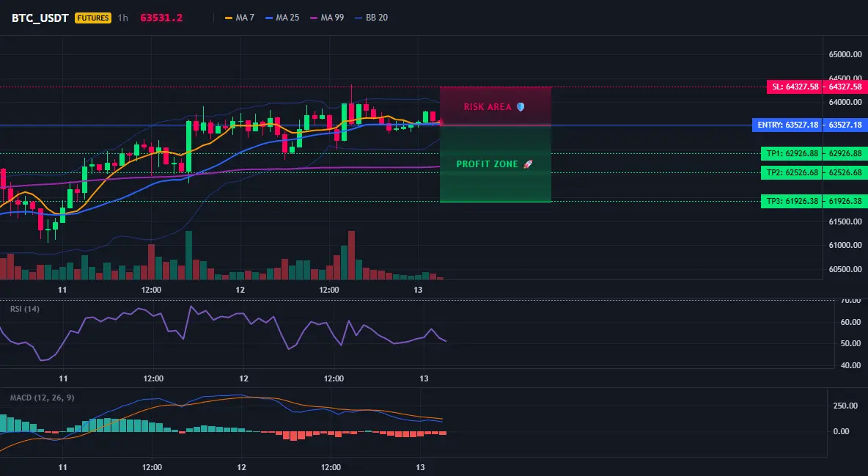Image resolution: width=868 pixels, height=476 pixels.
Task: Click date 11 on MACD panel time axis
Action: click(62, 467)
